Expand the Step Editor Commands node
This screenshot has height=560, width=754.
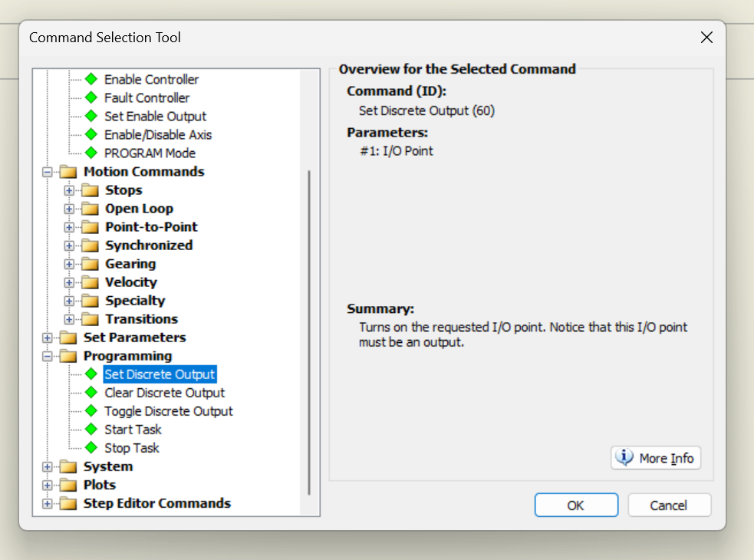point(47,504)
